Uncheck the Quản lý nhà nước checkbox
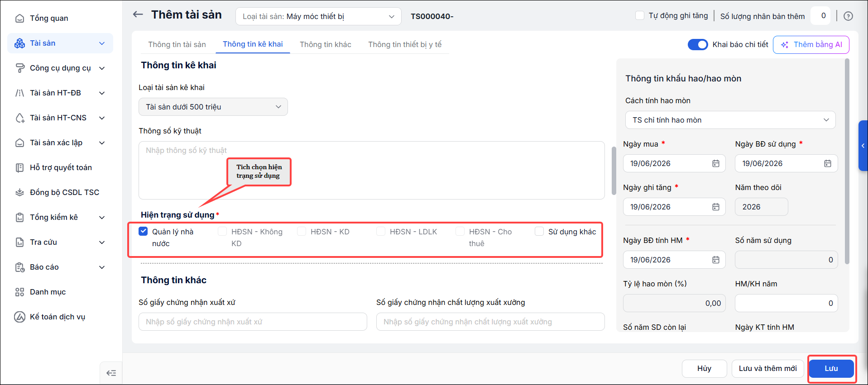Screen dimensions: 868x385 (143, 231)
